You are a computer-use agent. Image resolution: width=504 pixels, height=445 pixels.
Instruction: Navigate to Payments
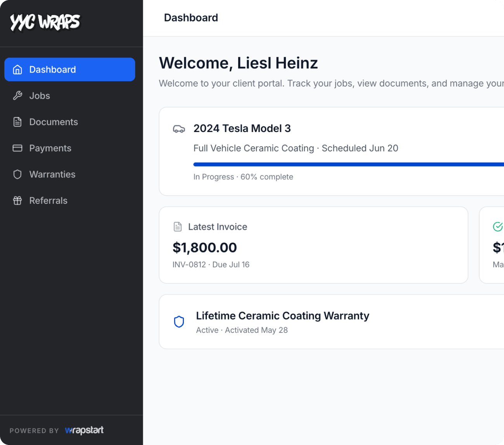point(70,148)
